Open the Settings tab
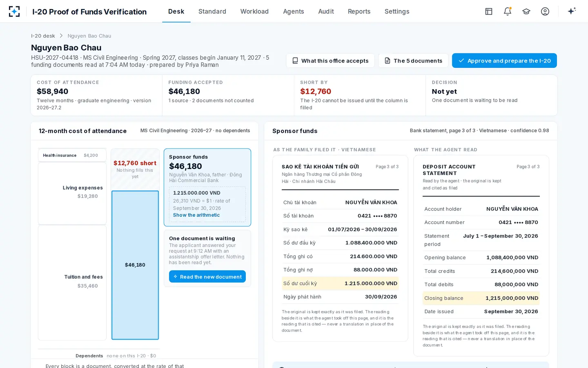The width and height of the screenshot is (588, 368). click(397, 11)
